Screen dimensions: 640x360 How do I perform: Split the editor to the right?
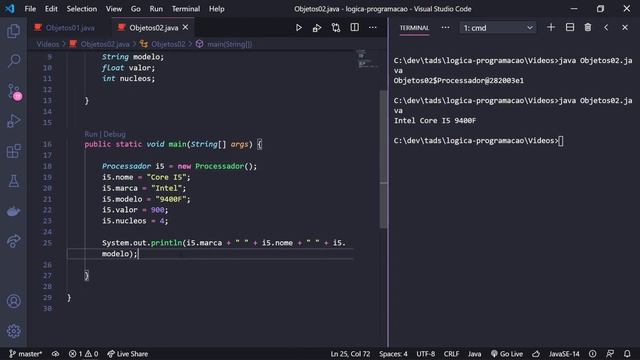pos(354,28)
